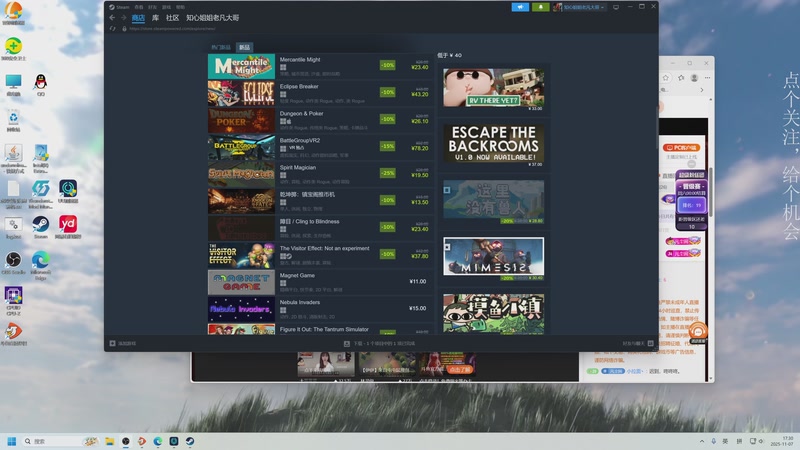
Task: Open the Java shortcut desktop icon
Action: [13, 159]
